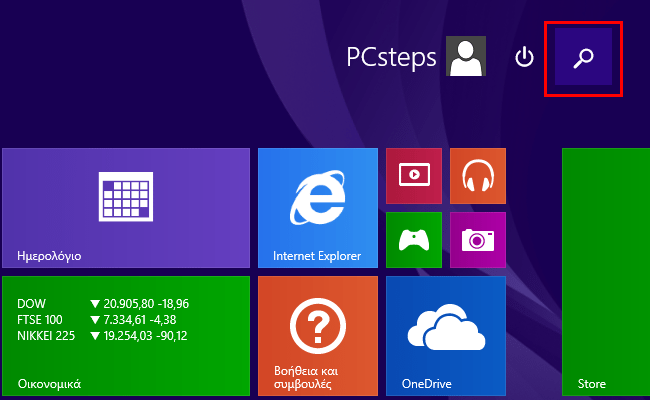651x400 pixels.
Task: Launch the Camera app tile
Action: click(478, 240)
